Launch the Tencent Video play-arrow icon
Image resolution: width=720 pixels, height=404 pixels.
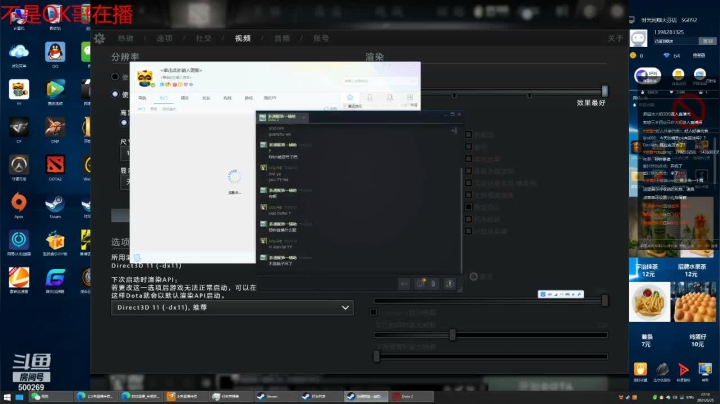pos(55,89)
